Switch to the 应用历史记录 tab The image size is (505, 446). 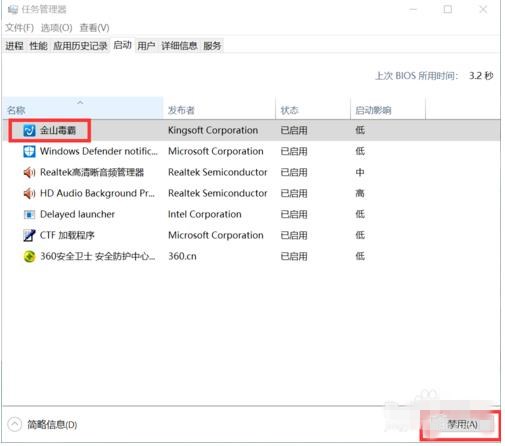coord(80,46)
